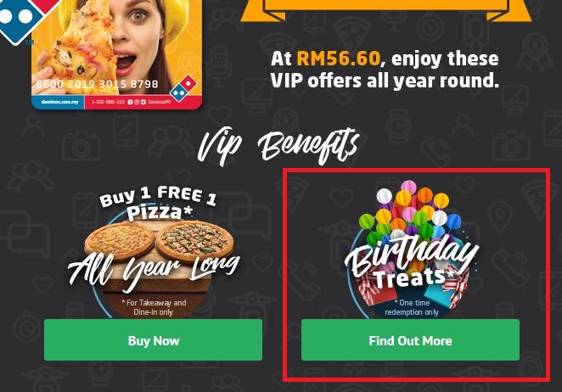562x392 pixels.
Task: Click the Facebook icon on the VIP card
Action: pos(130,102)
